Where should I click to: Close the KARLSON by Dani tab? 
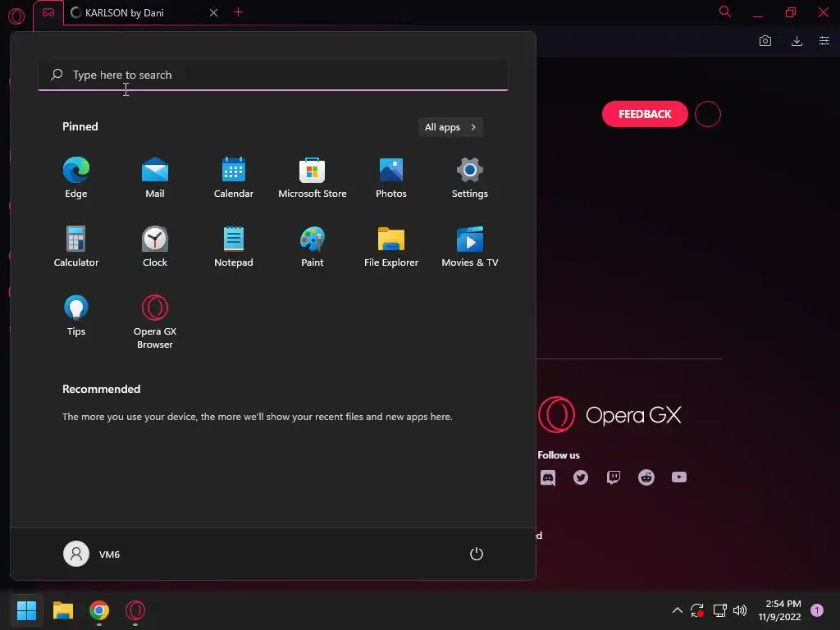click(x=214, y=12)
